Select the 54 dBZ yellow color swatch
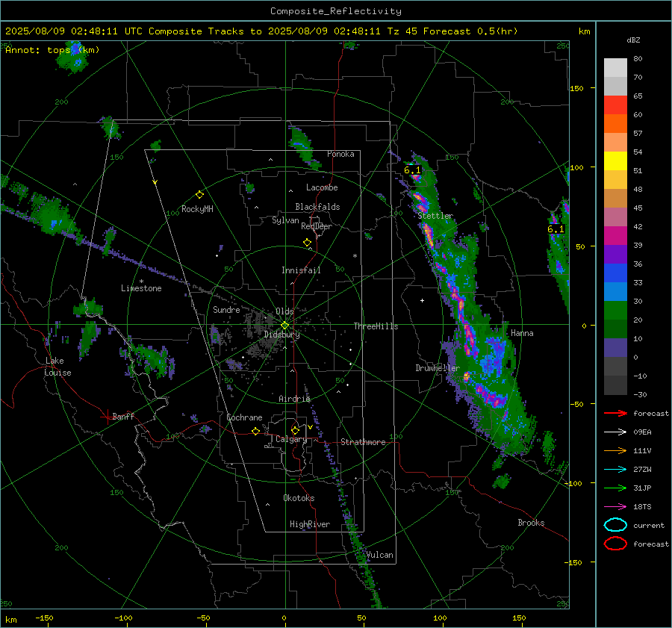 (615, 161)
